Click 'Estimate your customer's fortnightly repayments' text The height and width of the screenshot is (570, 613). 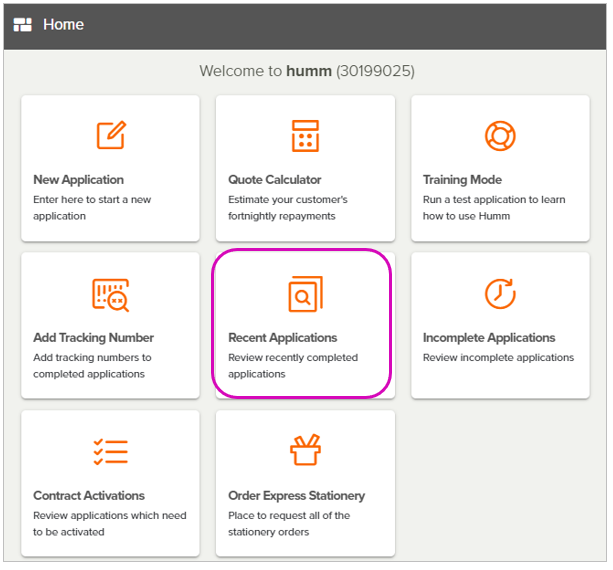(288, 208)
